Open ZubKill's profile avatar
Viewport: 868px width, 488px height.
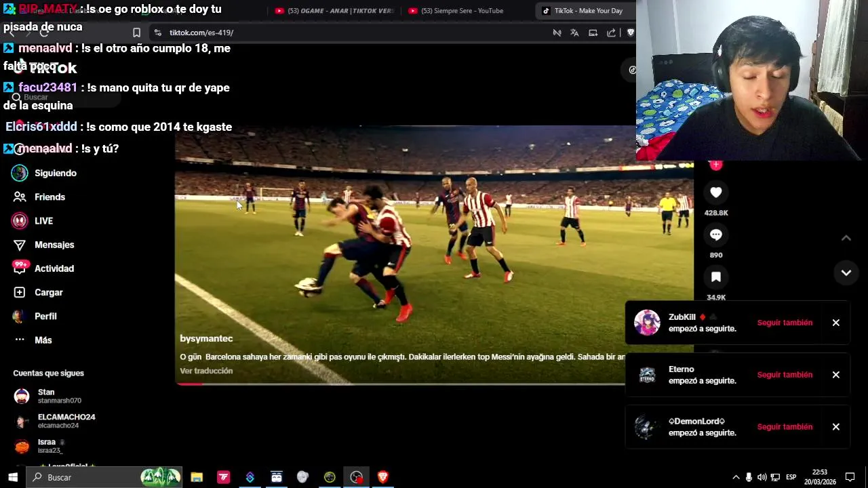pos(647,323)
